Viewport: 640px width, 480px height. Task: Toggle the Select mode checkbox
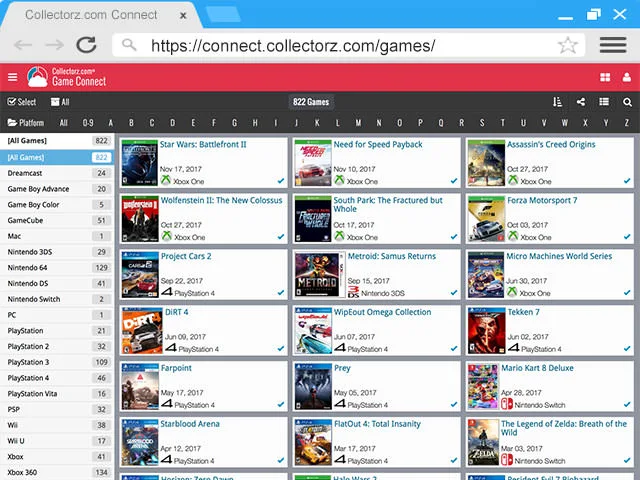tap(22, 102)
